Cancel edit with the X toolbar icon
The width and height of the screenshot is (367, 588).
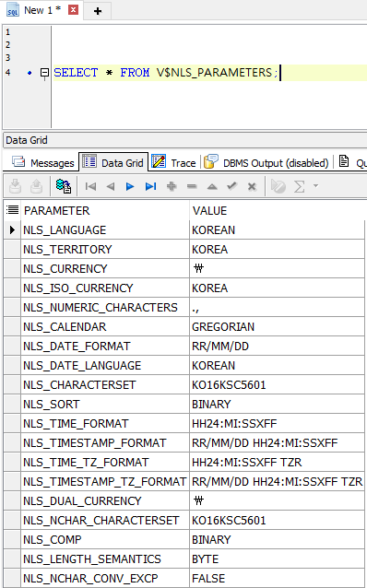(252, 186)
